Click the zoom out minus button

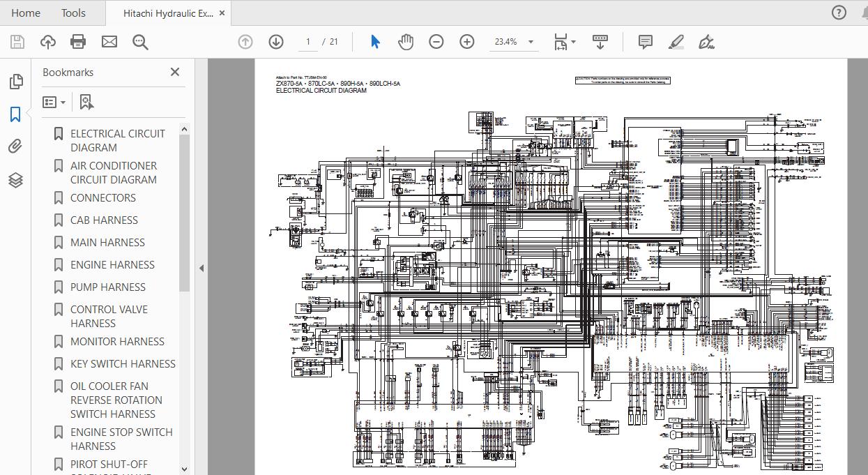(436, 42)
